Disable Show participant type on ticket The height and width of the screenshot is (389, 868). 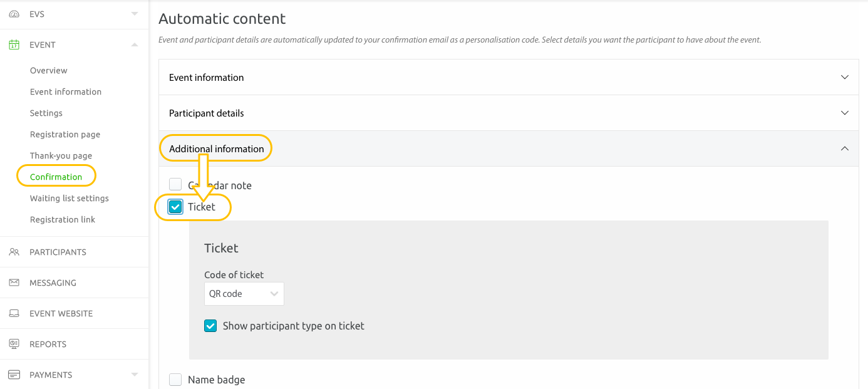click(210, 326)
